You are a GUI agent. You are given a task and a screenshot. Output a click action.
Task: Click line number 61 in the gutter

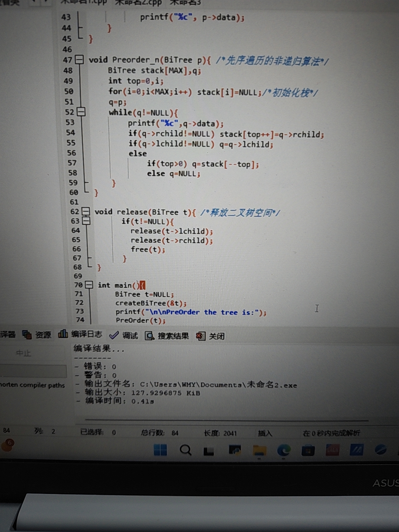click(74, 202)
